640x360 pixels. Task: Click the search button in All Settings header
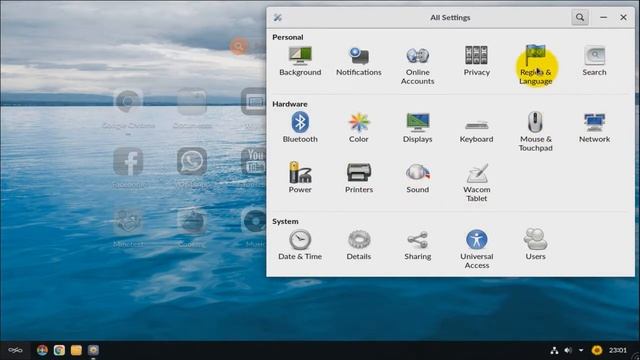click(580, 18)
